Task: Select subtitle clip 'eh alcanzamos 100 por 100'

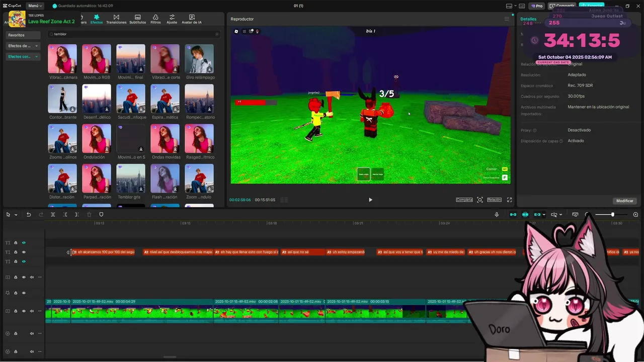Action: [x=103, y=252]
